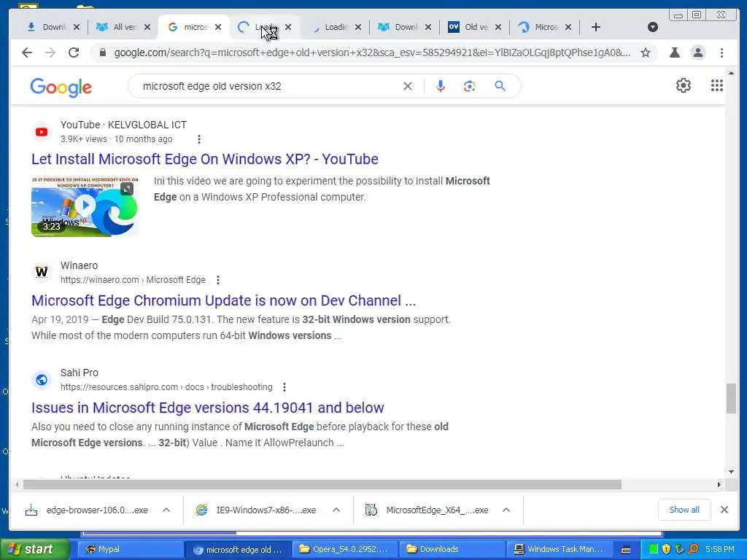Viewport: 747px width, 560px height.
Task: Click the forward navigation arrow
Action: tap(50, 52)
